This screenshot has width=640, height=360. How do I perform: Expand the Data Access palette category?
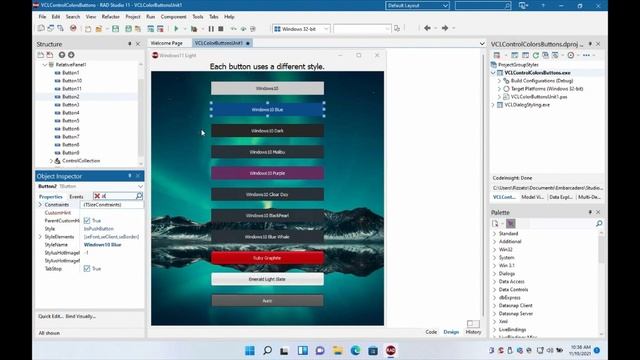[x=494, y=282]
